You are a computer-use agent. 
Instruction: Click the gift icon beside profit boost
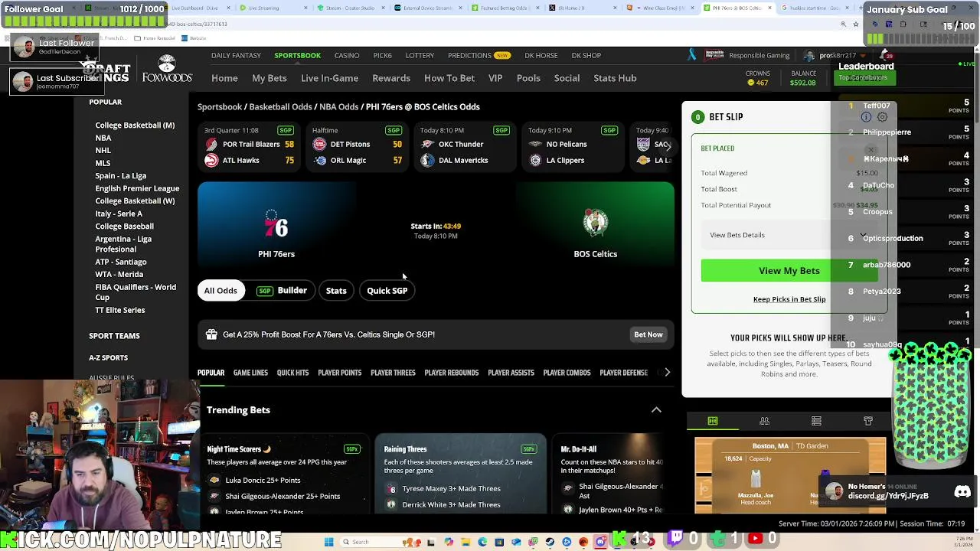tap(211, 334)
